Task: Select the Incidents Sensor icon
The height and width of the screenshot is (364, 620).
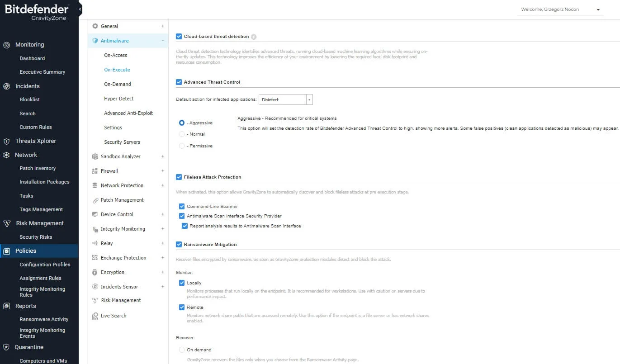Action: pyautogui.click(x=95, y=287)
